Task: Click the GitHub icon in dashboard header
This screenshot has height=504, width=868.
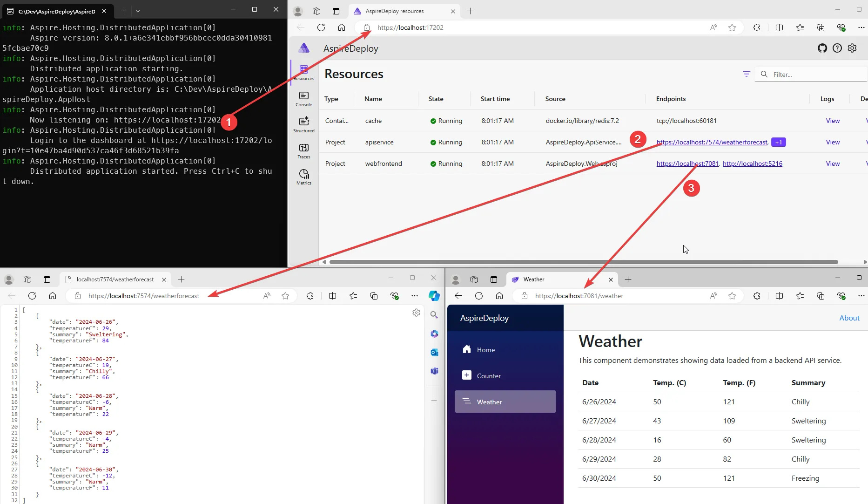Action: 822,48
